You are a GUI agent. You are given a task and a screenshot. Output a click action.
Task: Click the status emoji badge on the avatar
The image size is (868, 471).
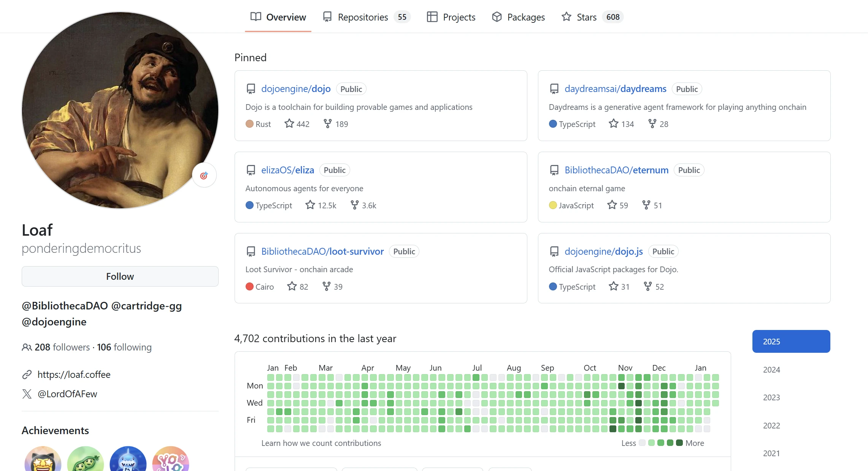204,175
